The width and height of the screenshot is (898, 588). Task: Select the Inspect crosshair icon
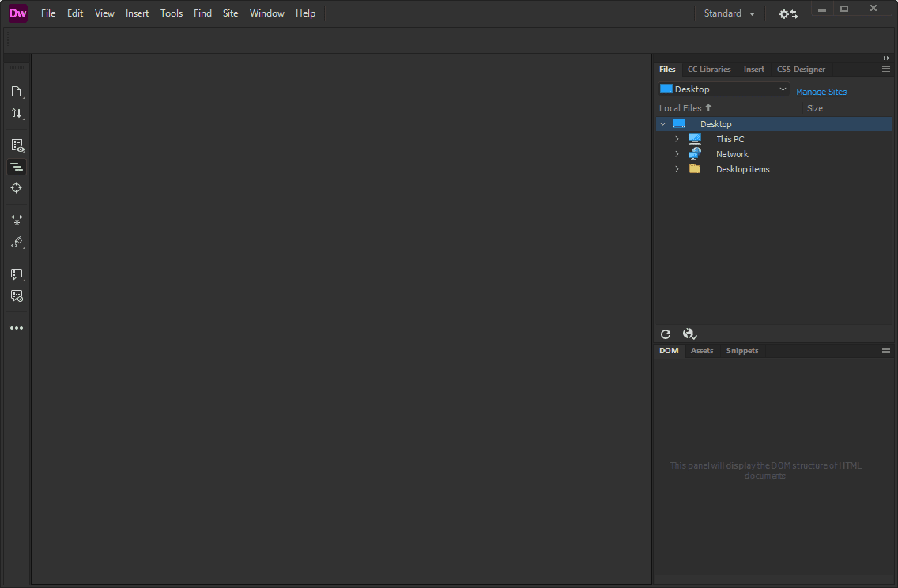click(16, 188)
